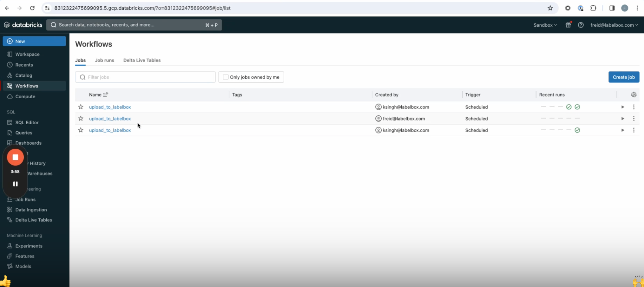
Task: Run the ksingh upload_to_labelbox job with two successful runs
Action: point(623,107)
